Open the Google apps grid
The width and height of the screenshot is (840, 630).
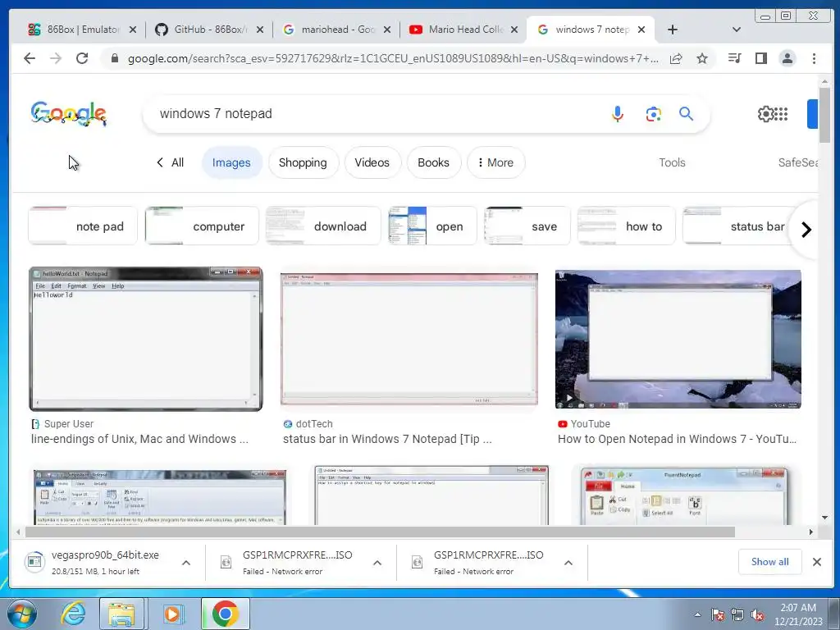[781, 113]
